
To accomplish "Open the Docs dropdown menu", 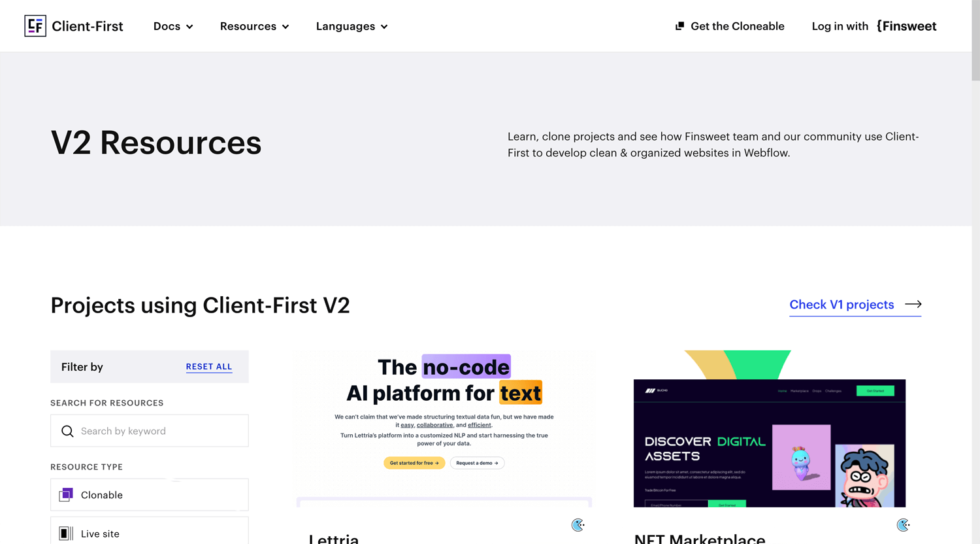I will click(173, 26).
